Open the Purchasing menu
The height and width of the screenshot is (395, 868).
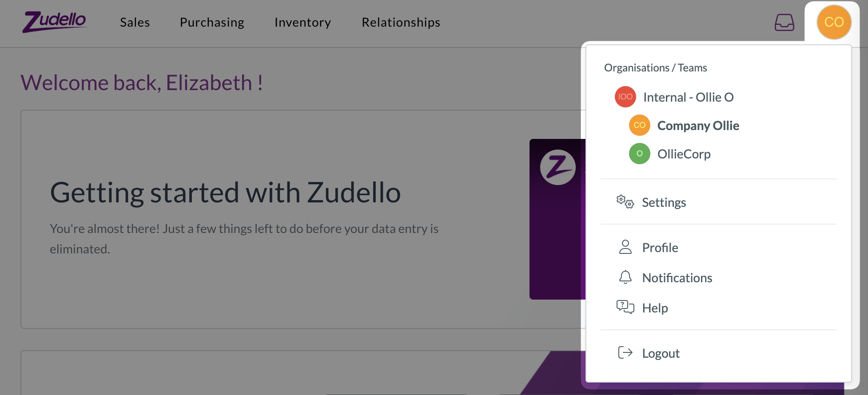coord(212,22)
